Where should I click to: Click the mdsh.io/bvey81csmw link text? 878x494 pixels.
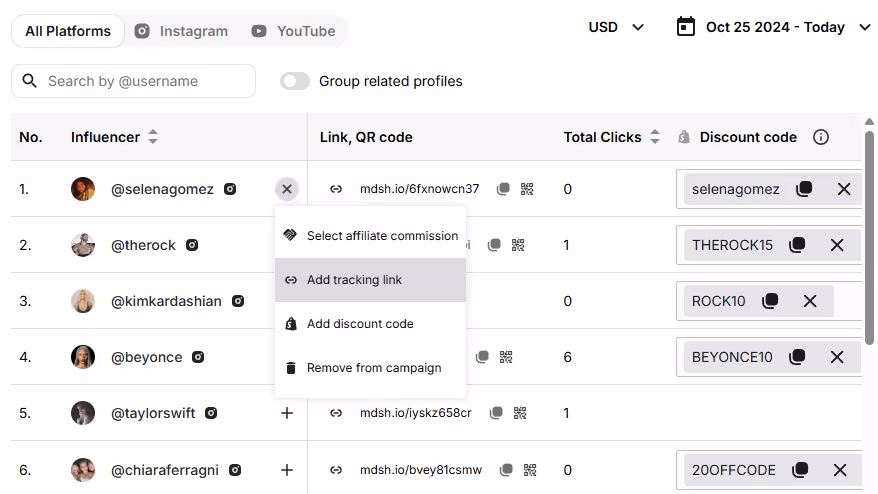pyautogui.click(x=421, y=469)
